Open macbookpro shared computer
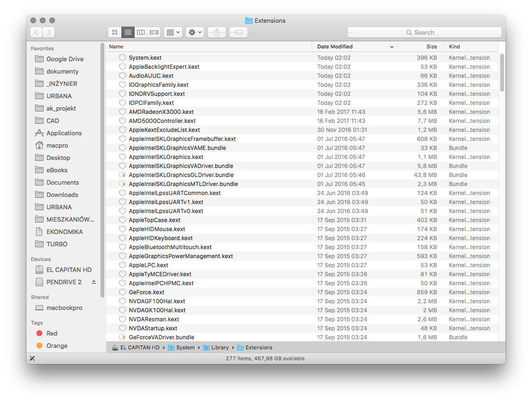The image size is (532, 402). [x=64, y=308]
